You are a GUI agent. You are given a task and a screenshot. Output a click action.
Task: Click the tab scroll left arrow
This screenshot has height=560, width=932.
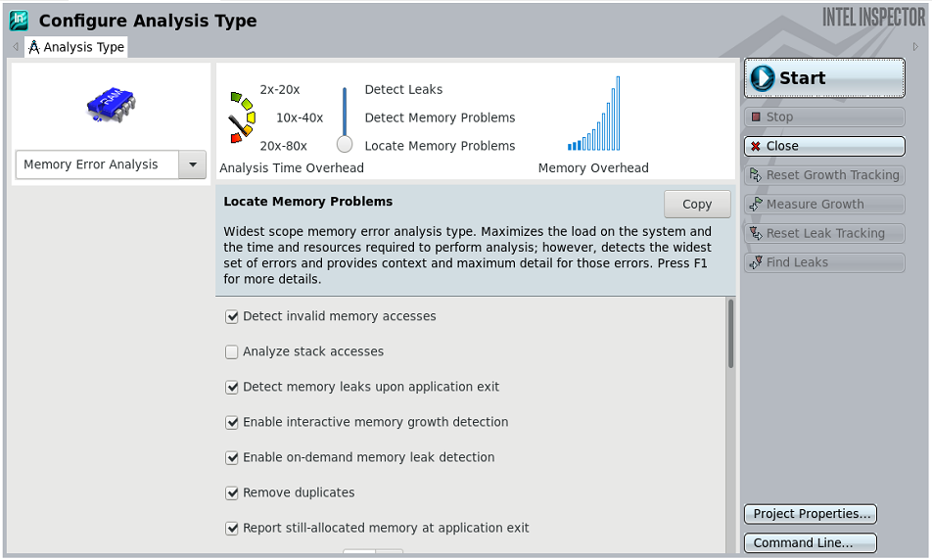pyautogui.click(x=15, y=47)
